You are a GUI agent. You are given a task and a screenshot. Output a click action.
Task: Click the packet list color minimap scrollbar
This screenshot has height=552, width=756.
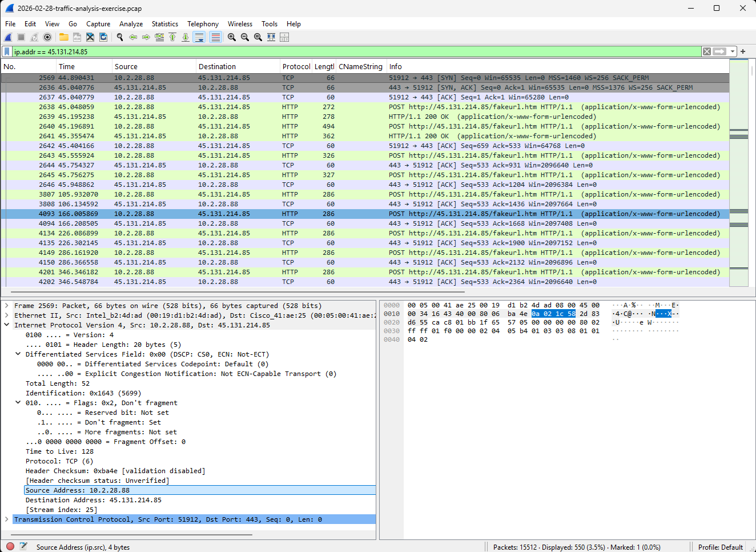[x=739, y=171]
